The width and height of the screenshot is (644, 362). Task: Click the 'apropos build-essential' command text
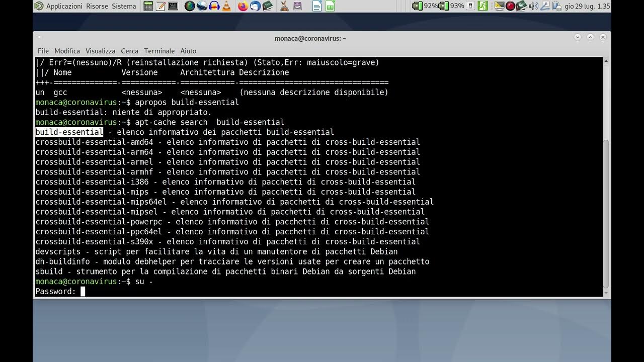[187, 103]
